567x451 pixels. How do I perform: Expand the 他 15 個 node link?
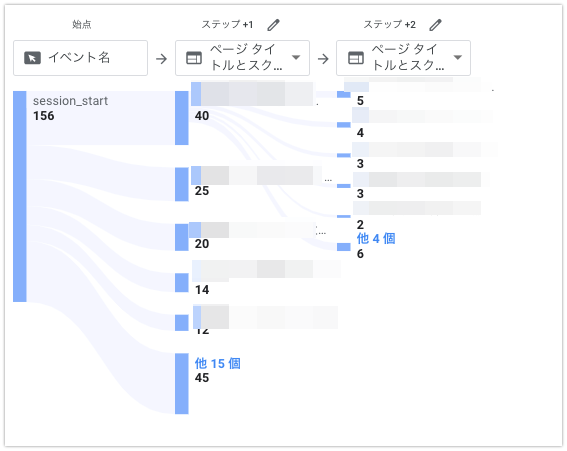tap(218, 363)
